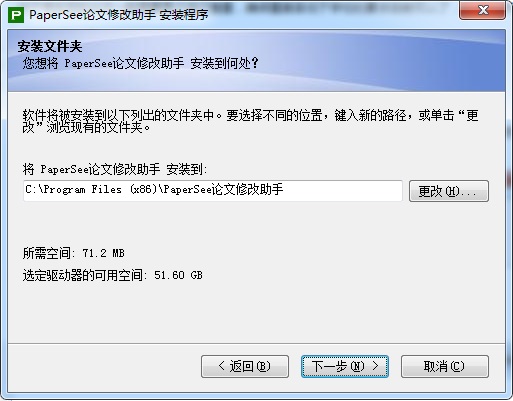Click the 选定驱动器的可用空间 label

click(x=85, y=275)
